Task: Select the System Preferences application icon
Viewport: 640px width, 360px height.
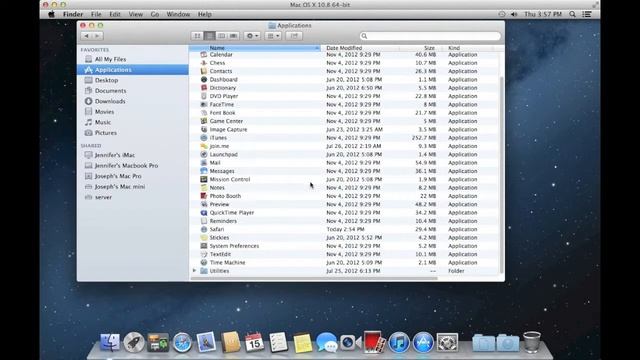Action: point(204,246)
